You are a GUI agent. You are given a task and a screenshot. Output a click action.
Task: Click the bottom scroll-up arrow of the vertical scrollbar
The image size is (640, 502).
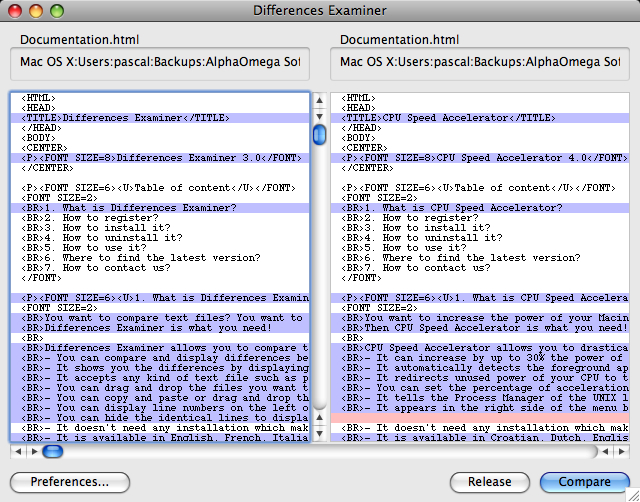coord(320,417)
